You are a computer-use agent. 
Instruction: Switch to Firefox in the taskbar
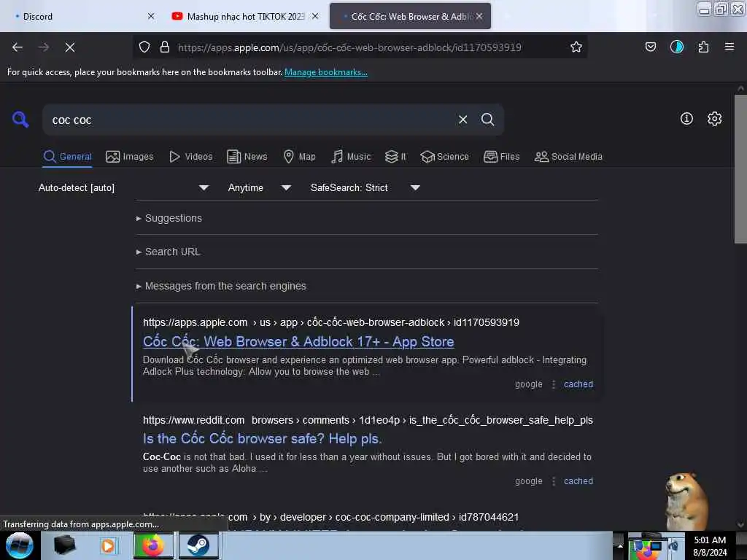pyautogui.click(x=153, y=545)
